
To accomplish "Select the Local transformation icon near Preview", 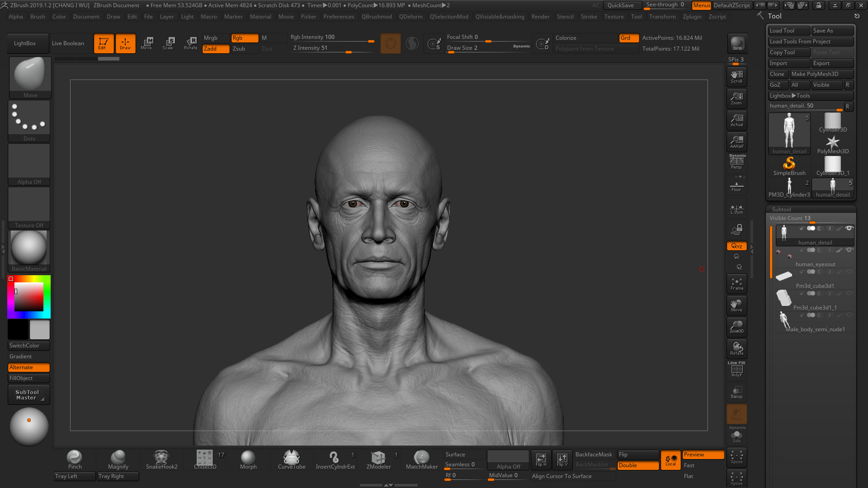I will pos(670,460).
